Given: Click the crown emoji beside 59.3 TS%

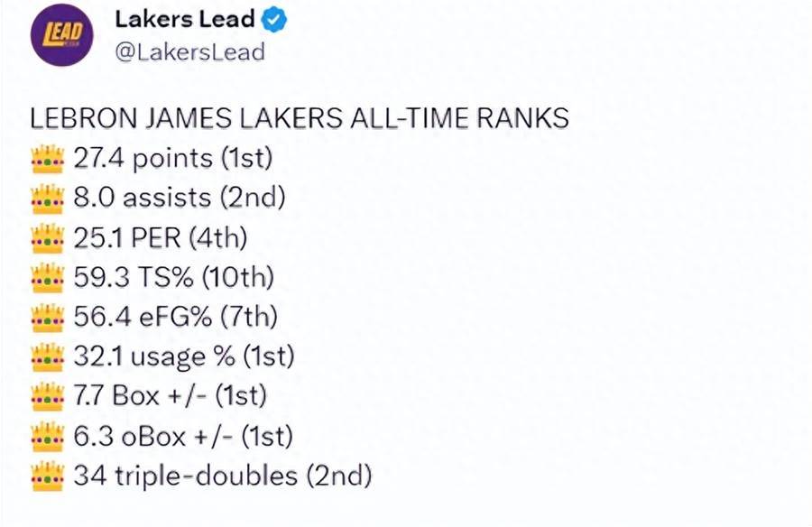Looking at the screenshot, I should [x=48, y=278].
